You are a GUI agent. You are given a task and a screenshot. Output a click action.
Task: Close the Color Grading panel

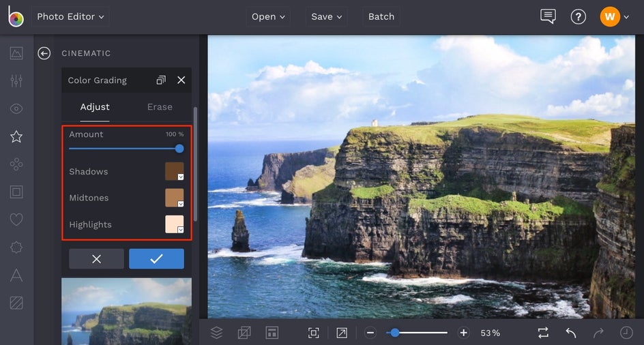(181, 80)
